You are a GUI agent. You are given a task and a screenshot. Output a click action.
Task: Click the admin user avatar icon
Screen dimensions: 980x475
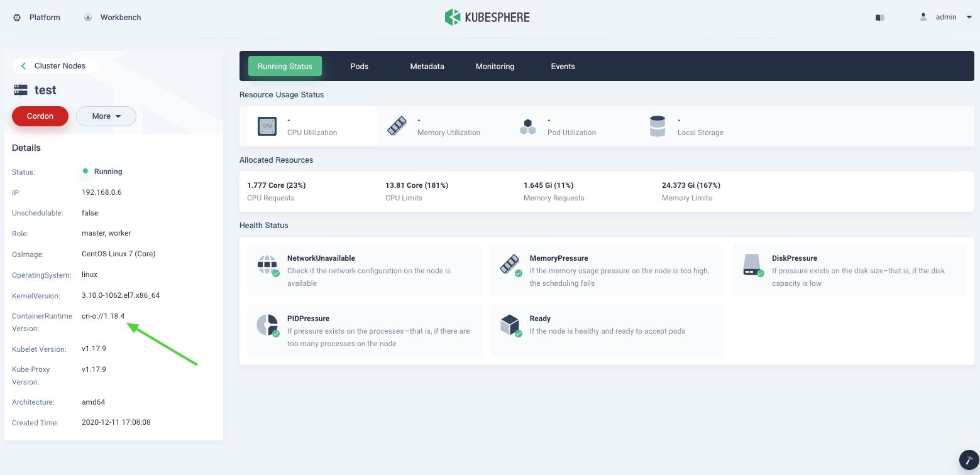(923, 17)
